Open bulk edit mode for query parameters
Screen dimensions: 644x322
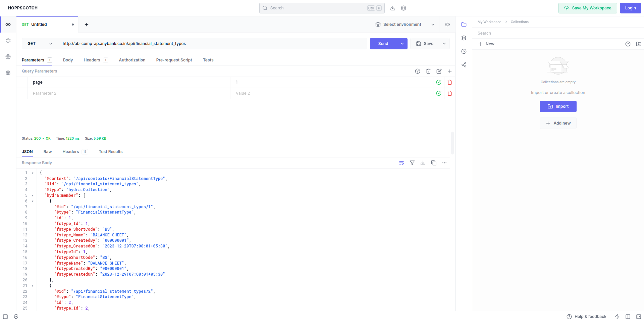pyautogui.click(x=439, y=71)
